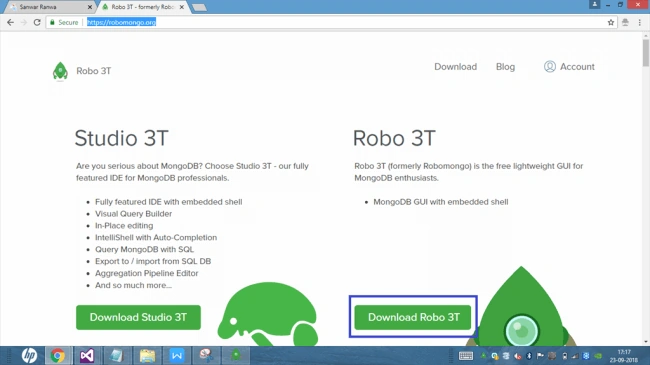650x365 pixels.
Task: Click the Bluetooth tray icon
Action: point(529,356)
